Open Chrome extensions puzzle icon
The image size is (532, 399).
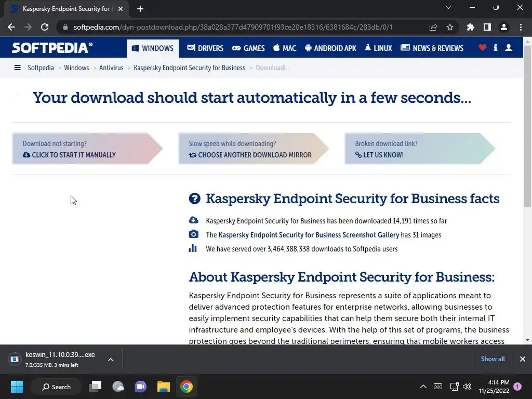470,27
